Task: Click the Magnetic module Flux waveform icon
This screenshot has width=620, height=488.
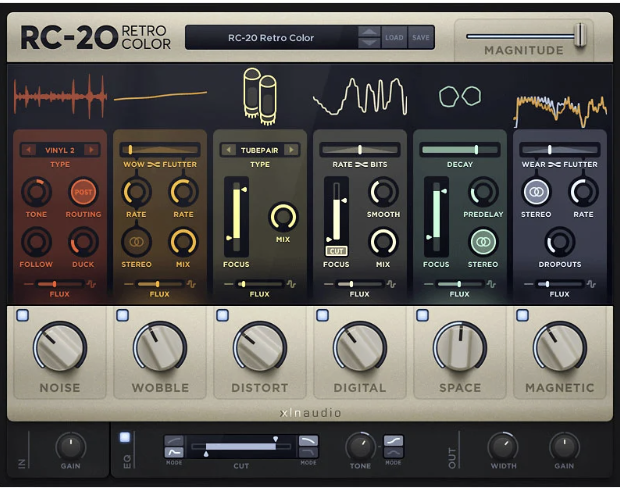Action: [592, 284]
